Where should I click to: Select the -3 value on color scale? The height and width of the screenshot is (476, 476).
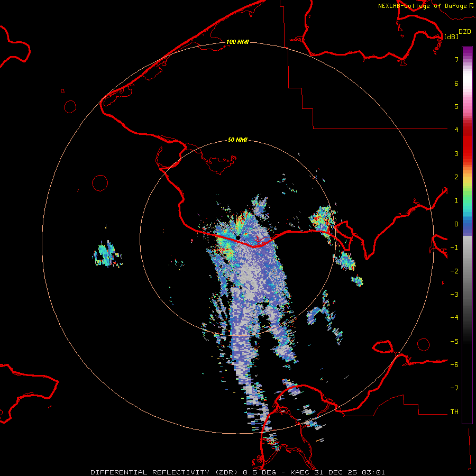tap(454, 295)
